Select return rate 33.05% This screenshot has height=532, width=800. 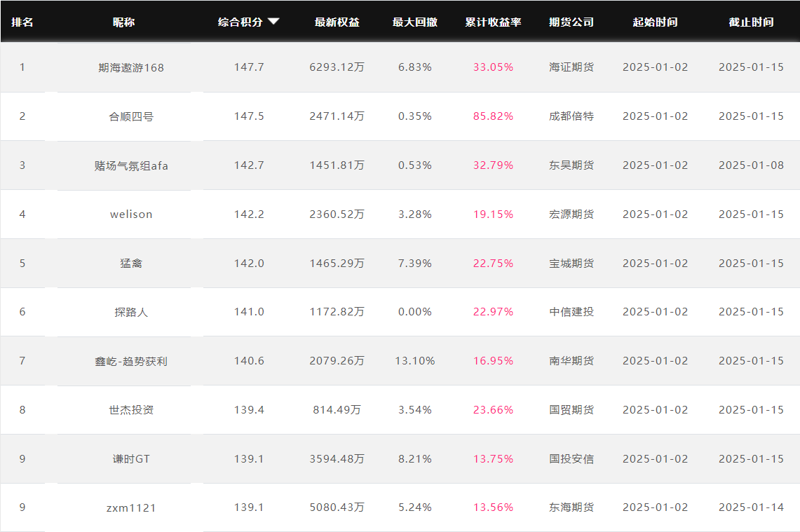click(494, 67)
